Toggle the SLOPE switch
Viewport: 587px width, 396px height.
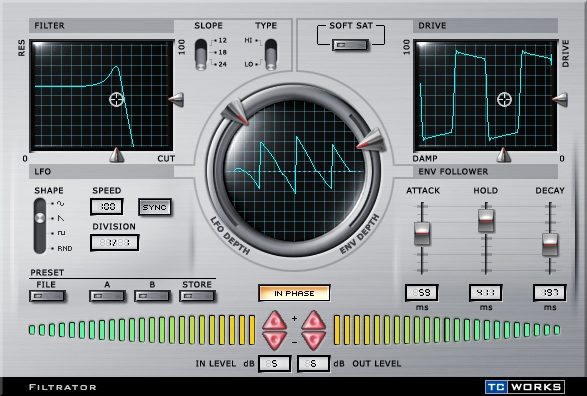(x=201, y=54)
